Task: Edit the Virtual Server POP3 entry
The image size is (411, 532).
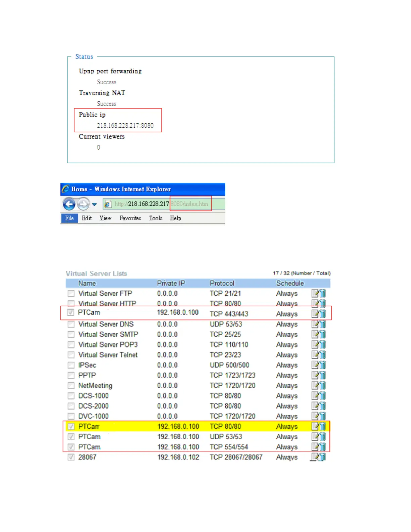Action: tap(315, 345)
